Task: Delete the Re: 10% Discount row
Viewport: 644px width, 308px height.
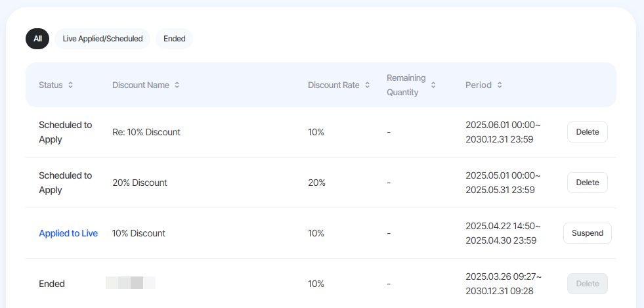Action: coord(588,132)
